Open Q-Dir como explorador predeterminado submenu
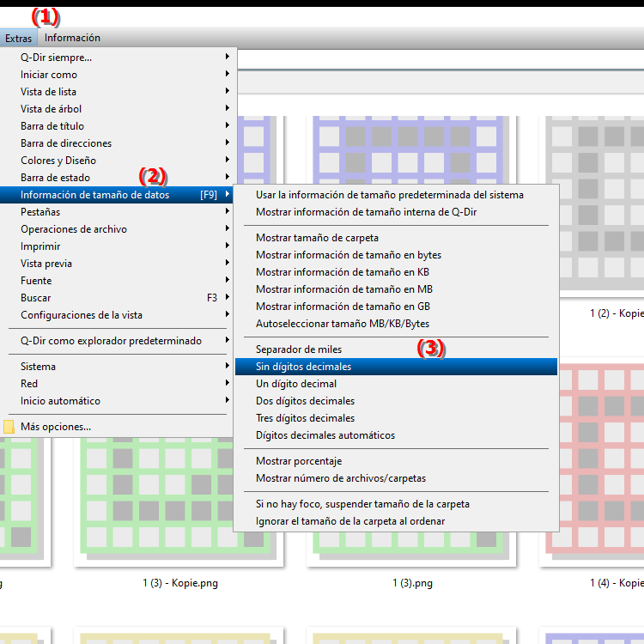The image size is (644, 644). 118,341
